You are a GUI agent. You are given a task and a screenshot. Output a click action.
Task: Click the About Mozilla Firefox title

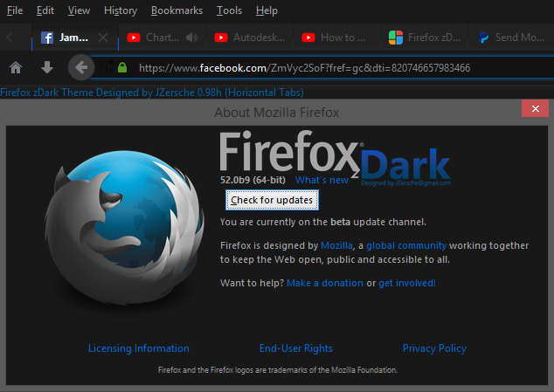coord(277,113)
